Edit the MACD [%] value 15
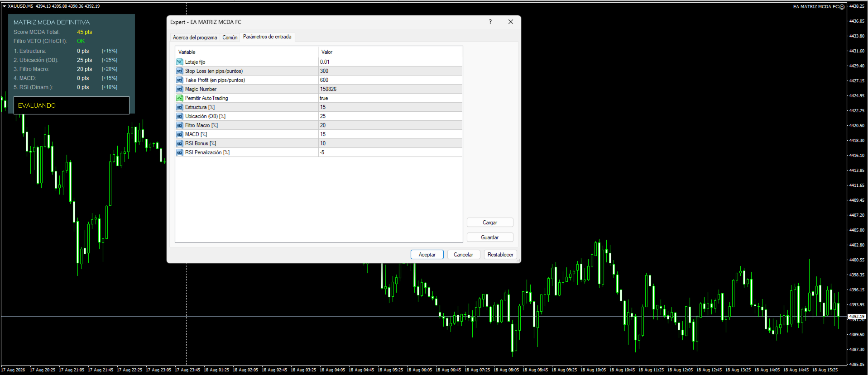This screenshot has width=868, height=375. click(x=390, y=134)
